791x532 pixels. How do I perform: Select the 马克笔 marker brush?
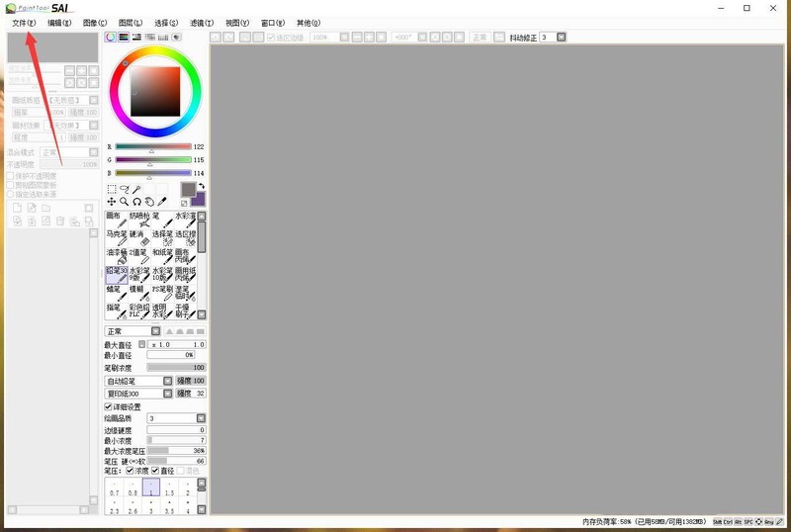point(116,238)
